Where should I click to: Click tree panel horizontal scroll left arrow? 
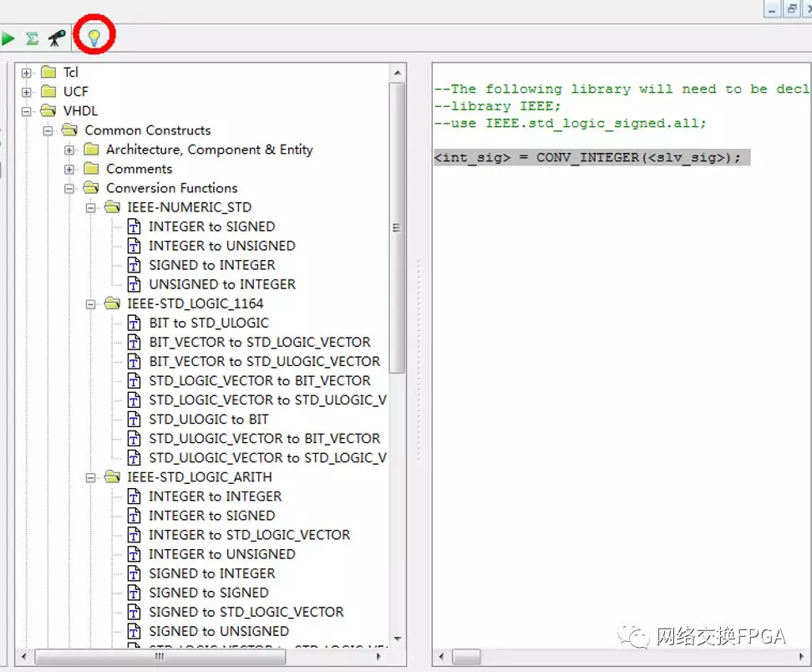pos(24,657)
